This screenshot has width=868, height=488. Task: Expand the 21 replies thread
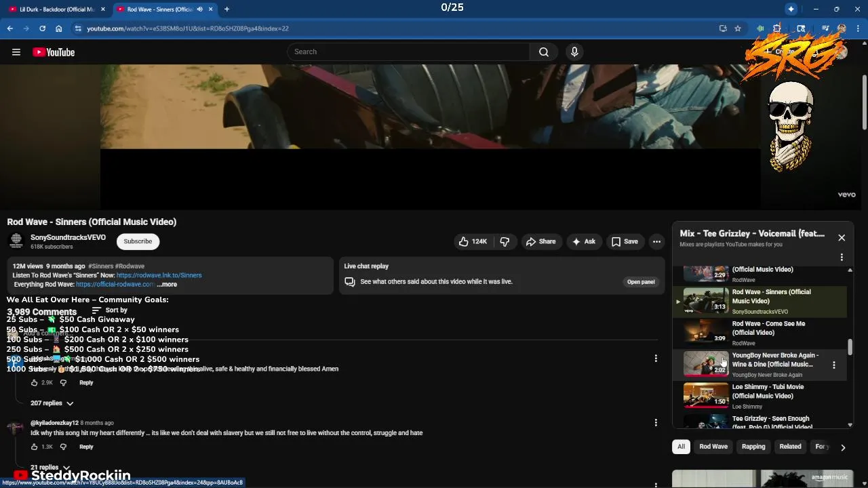point(50,468)
